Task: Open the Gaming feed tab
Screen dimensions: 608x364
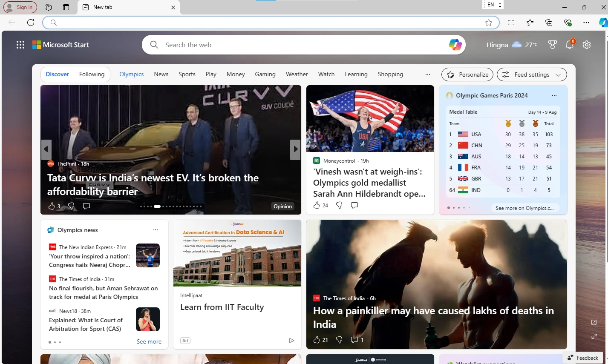Action: 265,74
